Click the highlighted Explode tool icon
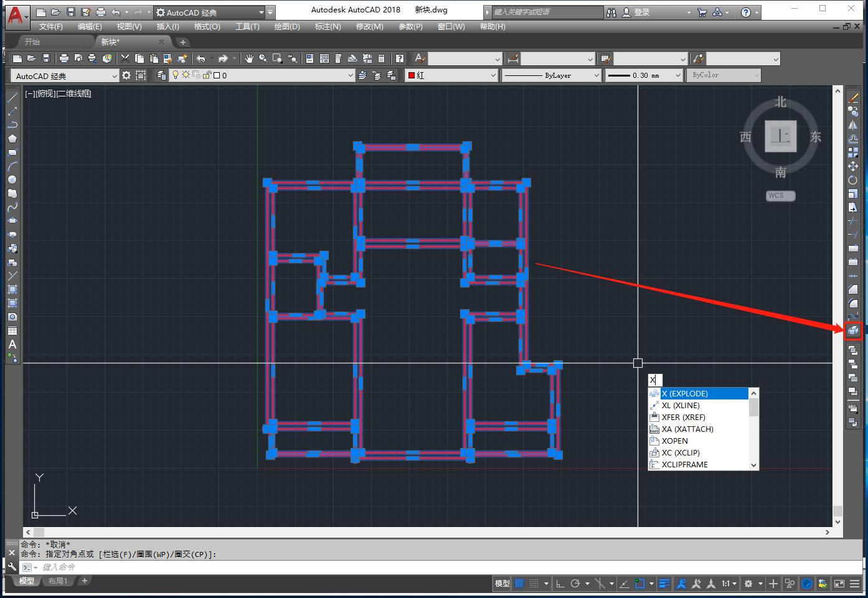The width and height of the screenshot is (868, 598). [853, 330]
